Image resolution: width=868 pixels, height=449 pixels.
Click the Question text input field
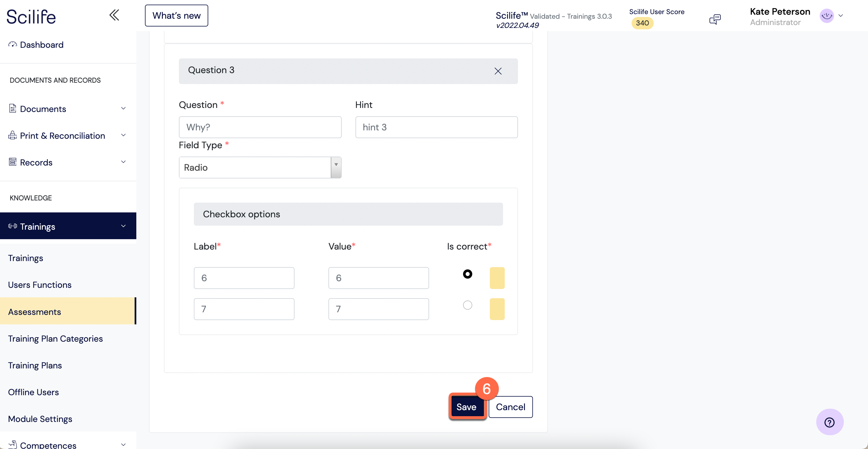pyautogui.click(x=260, y=127)
